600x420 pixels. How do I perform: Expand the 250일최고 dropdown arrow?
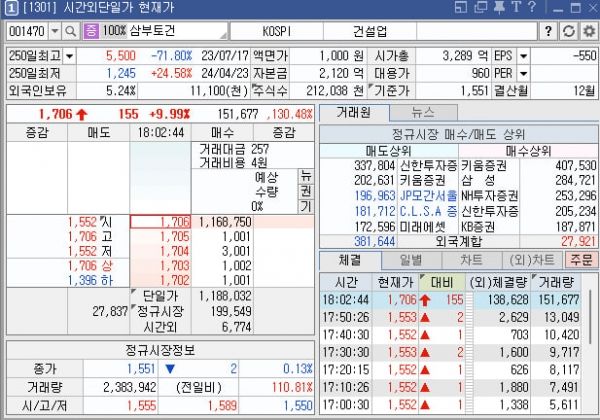[69, 56]
